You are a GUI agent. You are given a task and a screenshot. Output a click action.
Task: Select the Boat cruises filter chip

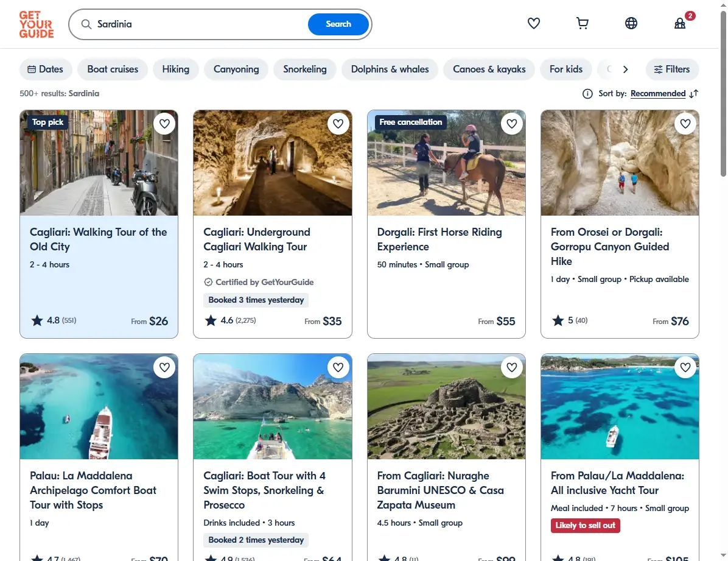pos(113,69)
